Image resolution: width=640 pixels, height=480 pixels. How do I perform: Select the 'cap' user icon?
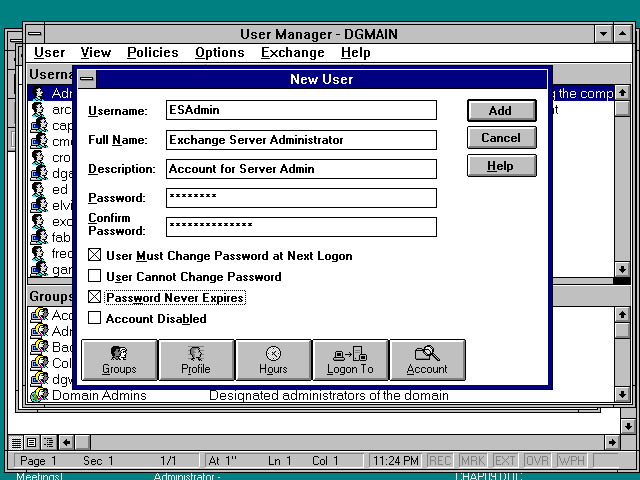pyautogui.click(x=39, y=125)
